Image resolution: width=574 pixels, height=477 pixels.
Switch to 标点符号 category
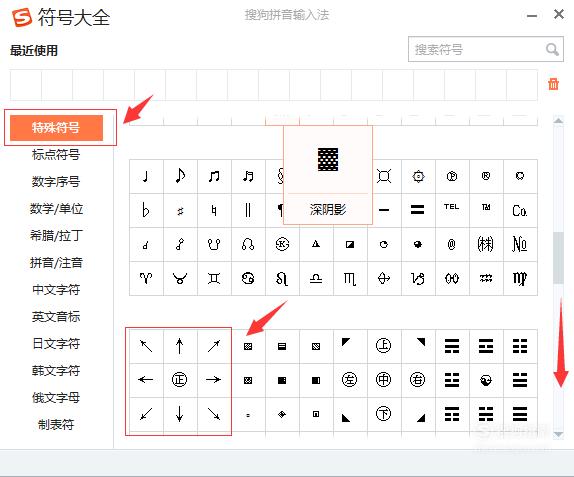[x=56, y=154]
